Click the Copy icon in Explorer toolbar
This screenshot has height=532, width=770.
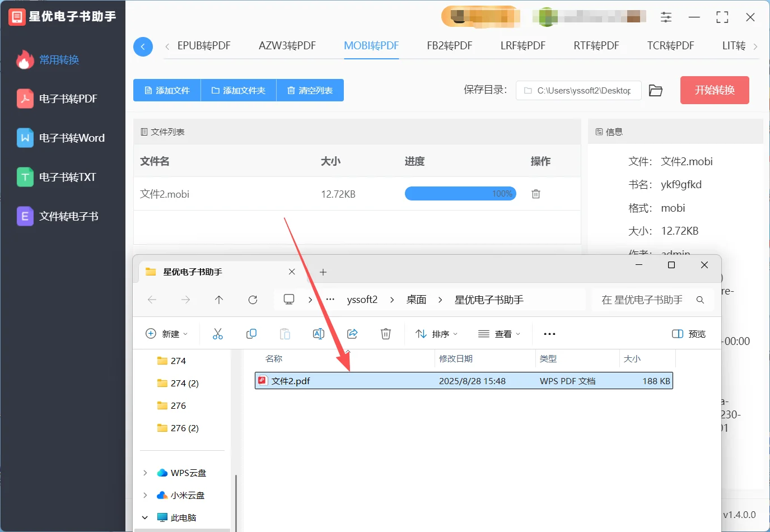pyautogui.click(x=251, y=334)
